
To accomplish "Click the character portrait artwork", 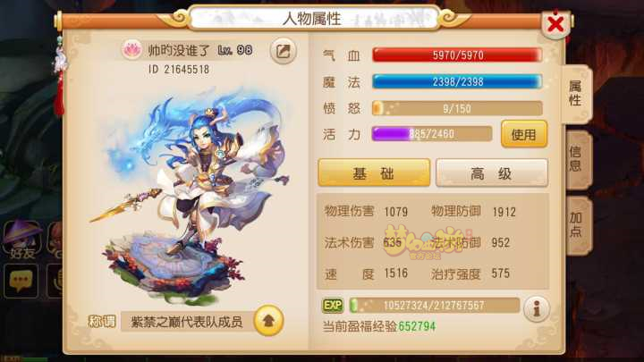I will click(191, 193).
